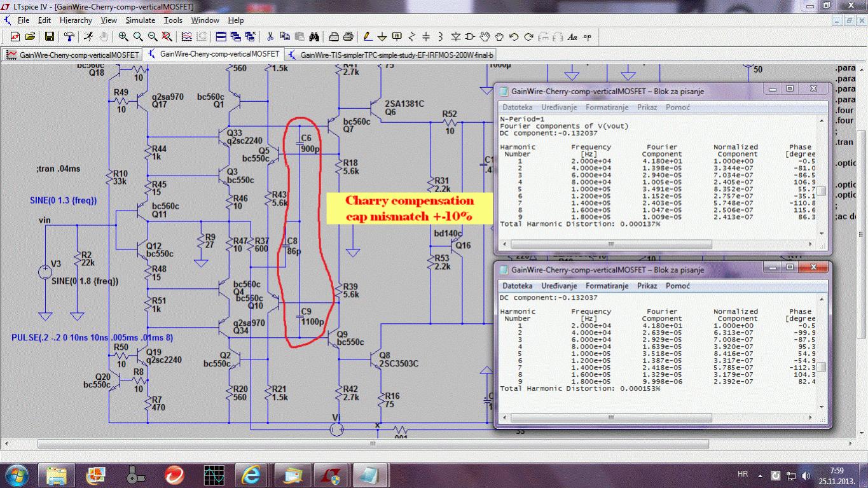Open the Component gate-shaped icon

pyautogui.click(x=470, y=37)
